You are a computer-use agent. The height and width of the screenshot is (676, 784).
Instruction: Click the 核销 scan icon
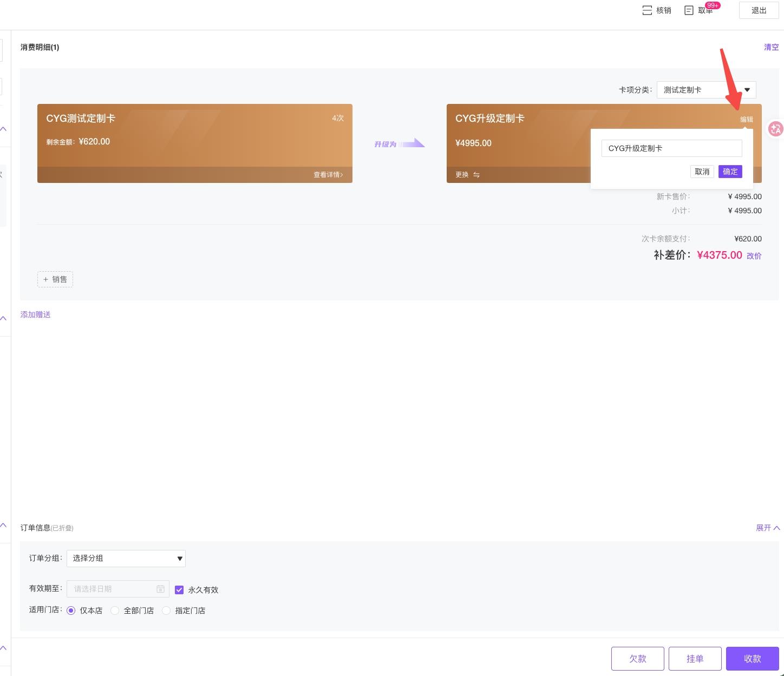point(647,10)
